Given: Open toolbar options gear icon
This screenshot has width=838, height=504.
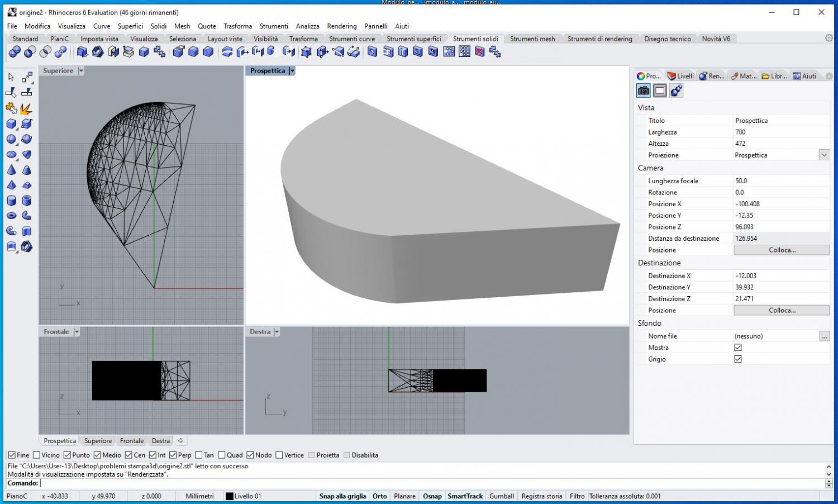Looking at the screenshot, I should [829, 38].
